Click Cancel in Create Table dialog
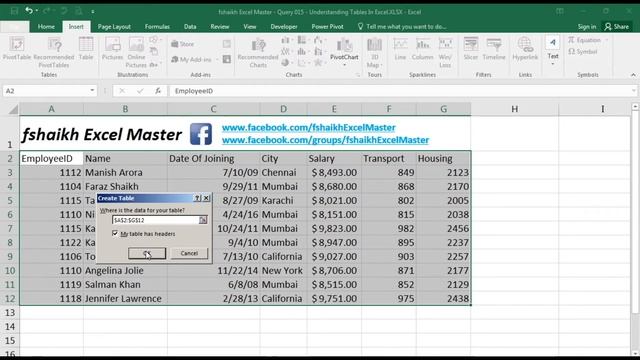640x360 pixels. 189,253
